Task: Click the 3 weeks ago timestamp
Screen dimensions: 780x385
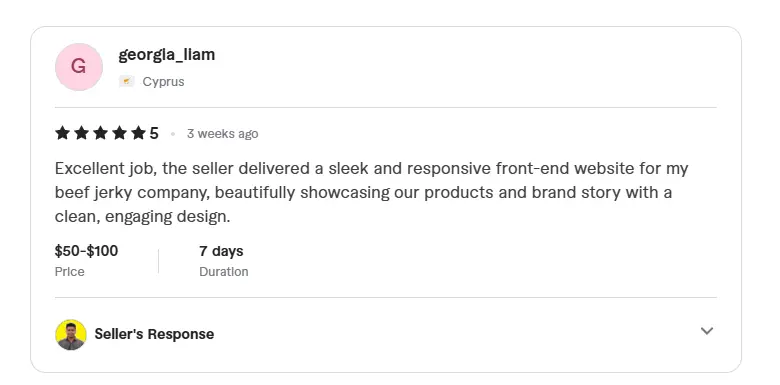Action: click(222, 134)
